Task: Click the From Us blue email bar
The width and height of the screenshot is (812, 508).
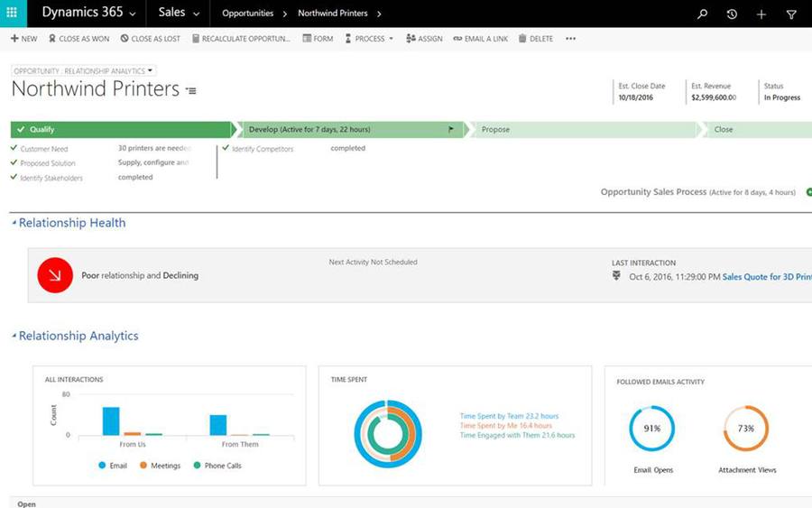Action: 111,421
